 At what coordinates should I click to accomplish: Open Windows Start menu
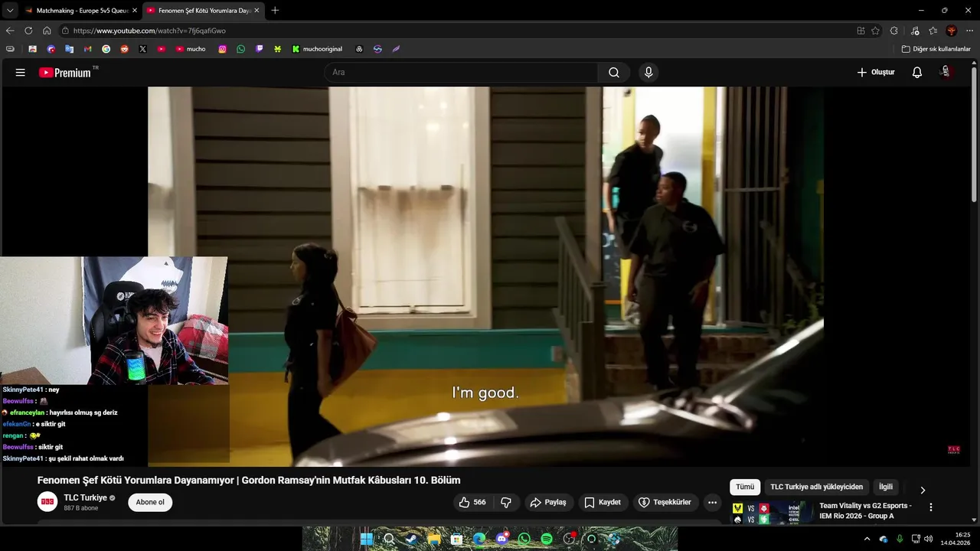click(x=367, y=539)
